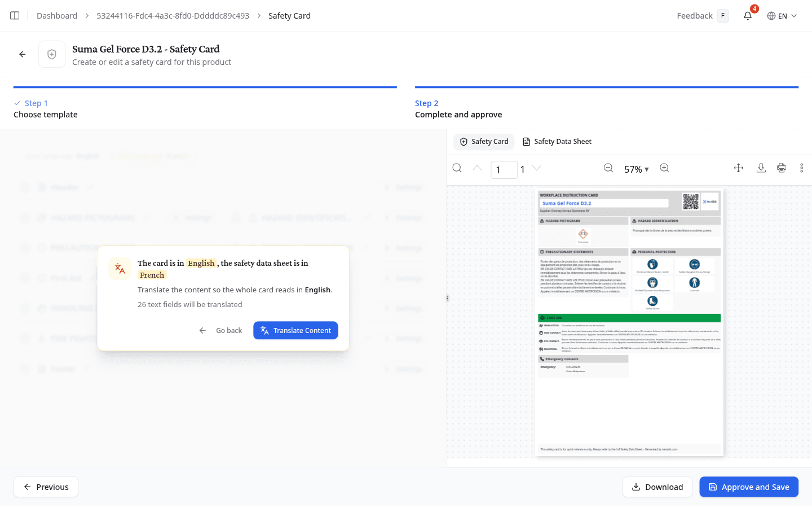Go to next page in viewer
The height and width of the screenshot is (508, 812).
coord(537,168)
